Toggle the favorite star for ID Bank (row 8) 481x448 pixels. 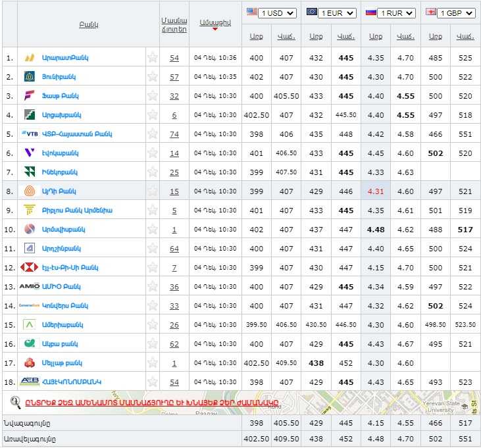click(153, 191)
